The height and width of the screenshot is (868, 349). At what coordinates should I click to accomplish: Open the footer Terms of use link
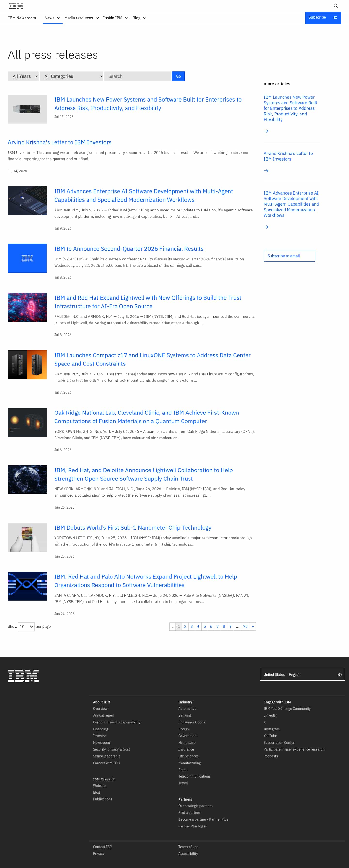click(188, 847)
